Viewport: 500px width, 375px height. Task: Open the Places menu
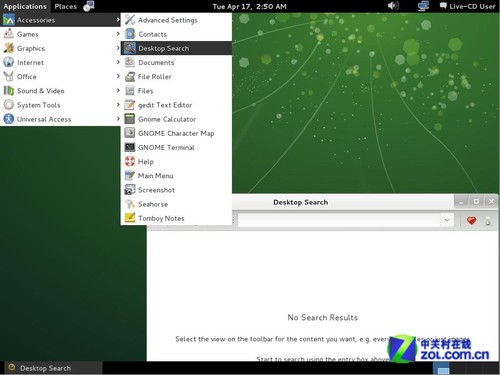click(x=66, y=6)
